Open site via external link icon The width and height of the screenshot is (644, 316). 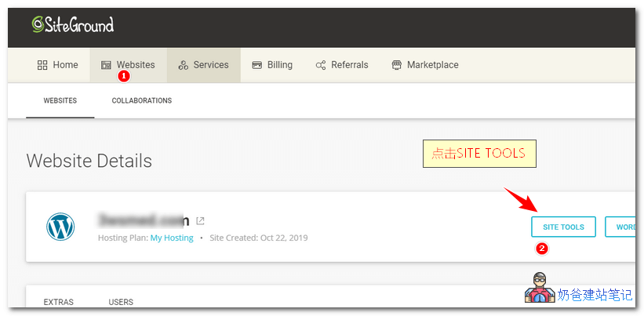coord(201,221)
